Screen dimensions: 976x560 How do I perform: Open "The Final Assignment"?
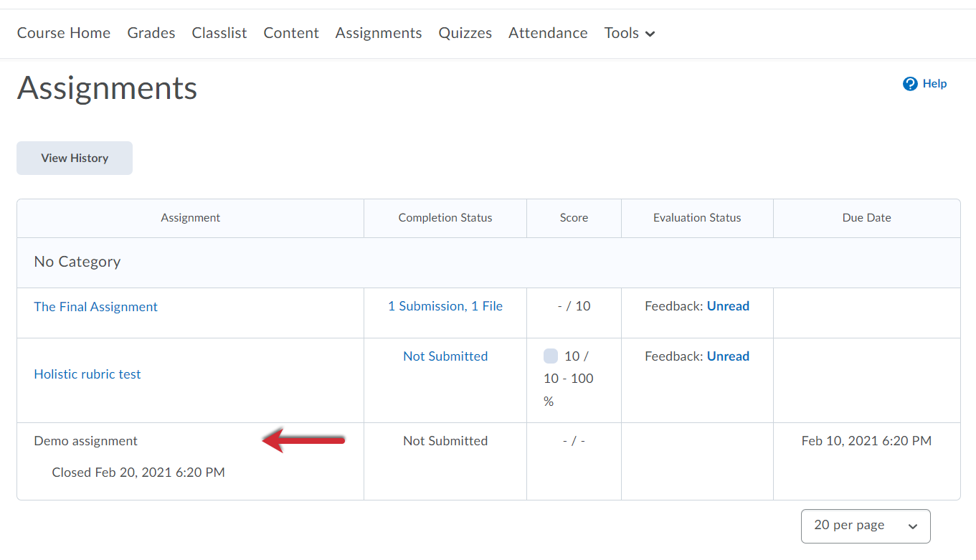coord(95,306)
